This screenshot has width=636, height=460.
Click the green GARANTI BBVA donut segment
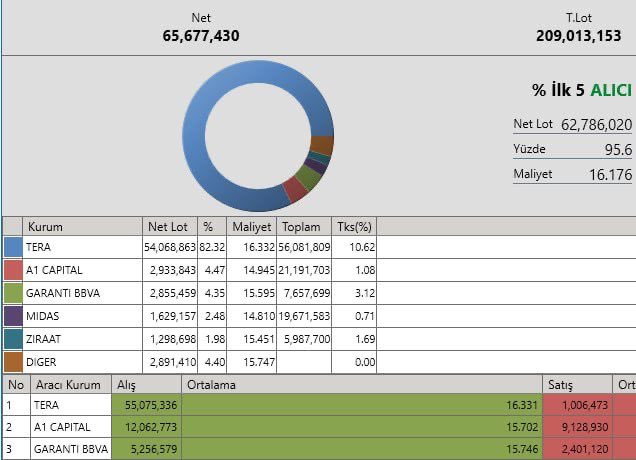pos(309,178)
